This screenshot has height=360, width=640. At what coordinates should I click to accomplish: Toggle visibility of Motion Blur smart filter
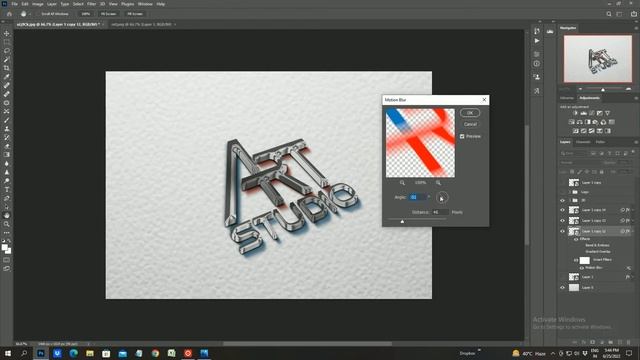pos(582,268)
